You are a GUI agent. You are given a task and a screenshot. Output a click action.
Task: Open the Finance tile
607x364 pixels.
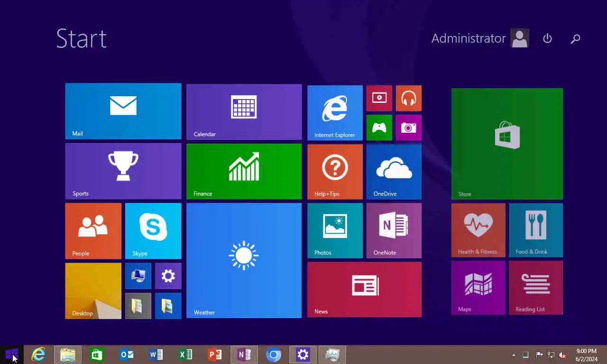244,172
